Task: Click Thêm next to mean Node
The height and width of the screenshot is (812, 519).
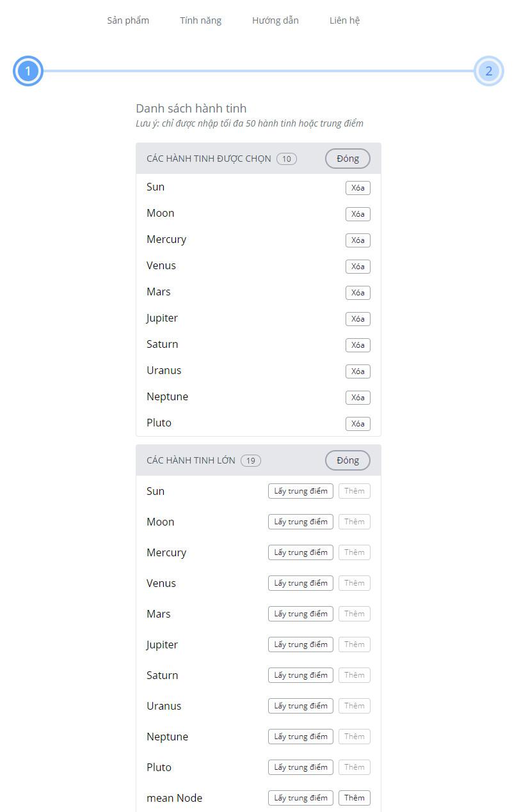Action: 354,797
